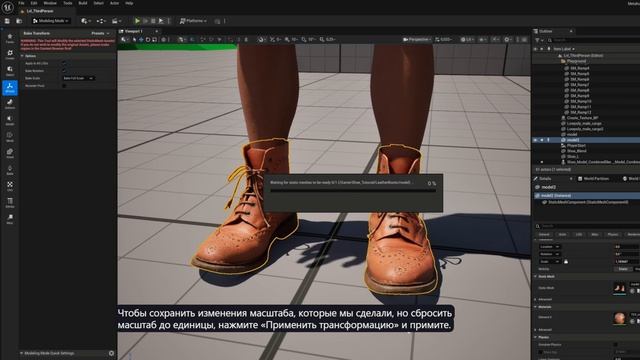The width and height of the screenshot is (640, 360).
Task: Select the highlighted XForm category icon
Action: (x=10, y=88)
